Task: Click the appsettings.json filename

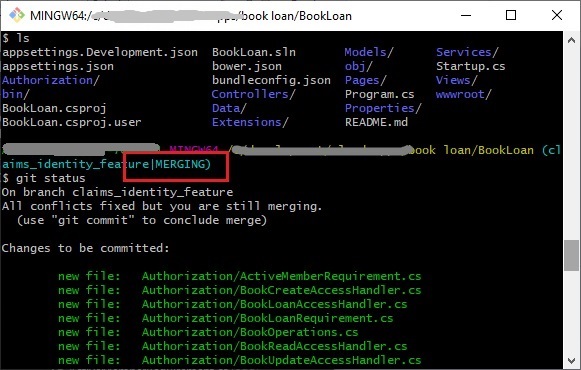Action: click(x=58, y=67)
